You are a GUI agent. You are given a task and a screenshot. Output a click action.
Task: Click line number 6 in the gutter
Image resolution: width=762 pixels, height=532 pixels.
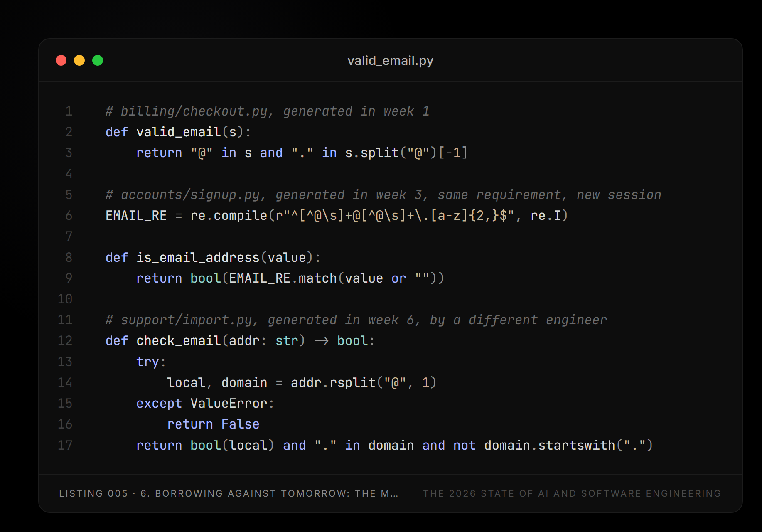(x=69, y=216)
